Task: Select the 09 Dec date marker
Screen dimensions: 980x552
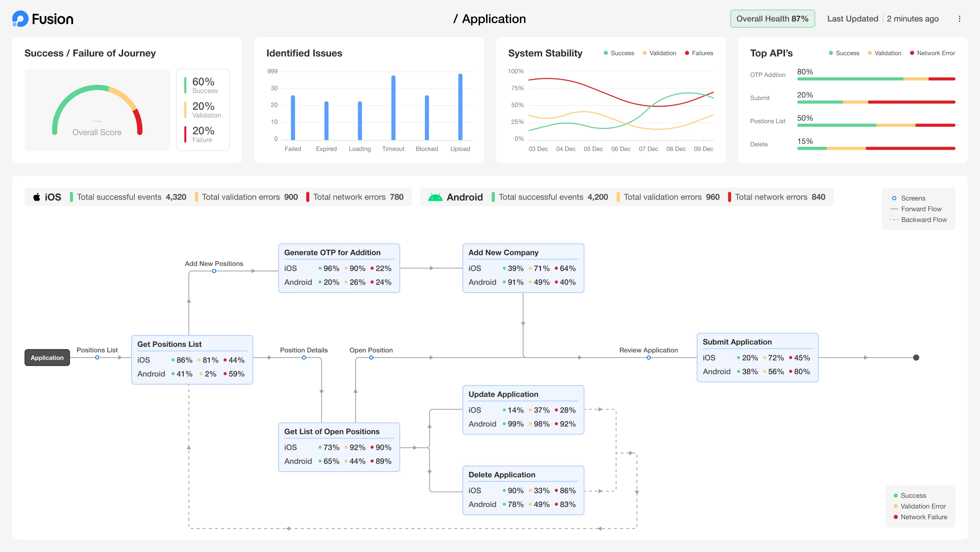Action: [x=703, y=149]
